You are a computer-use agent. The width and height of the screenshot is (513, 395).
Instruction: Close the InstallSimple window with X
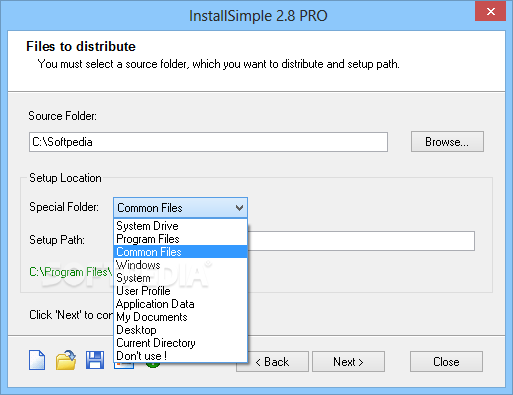[x=490, y=12]
